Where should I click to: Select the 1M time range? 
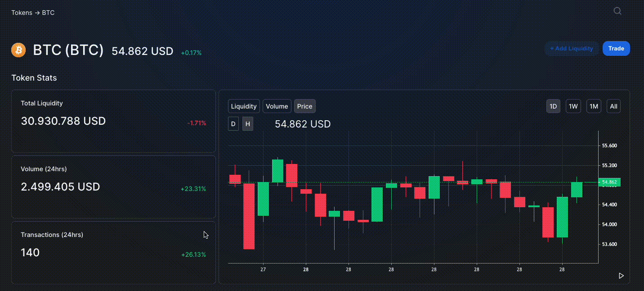click(594, 106)
